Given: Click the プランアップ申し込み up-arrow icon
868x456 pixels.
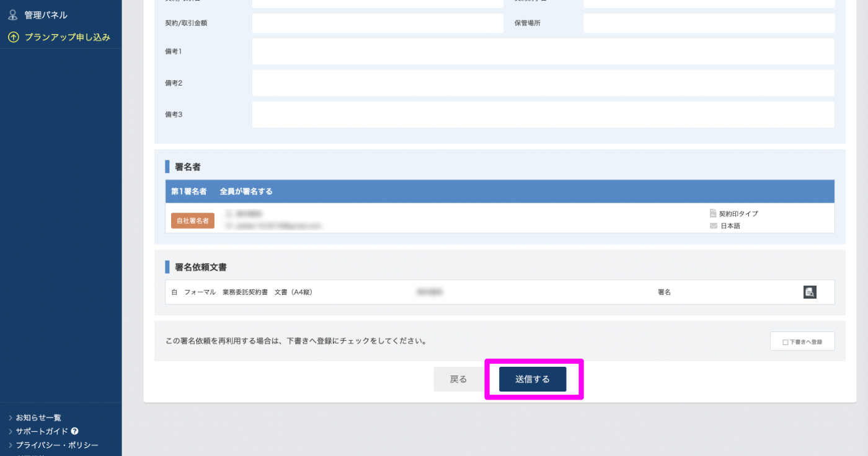Looking at the screenshot, I should pos(13,37).
